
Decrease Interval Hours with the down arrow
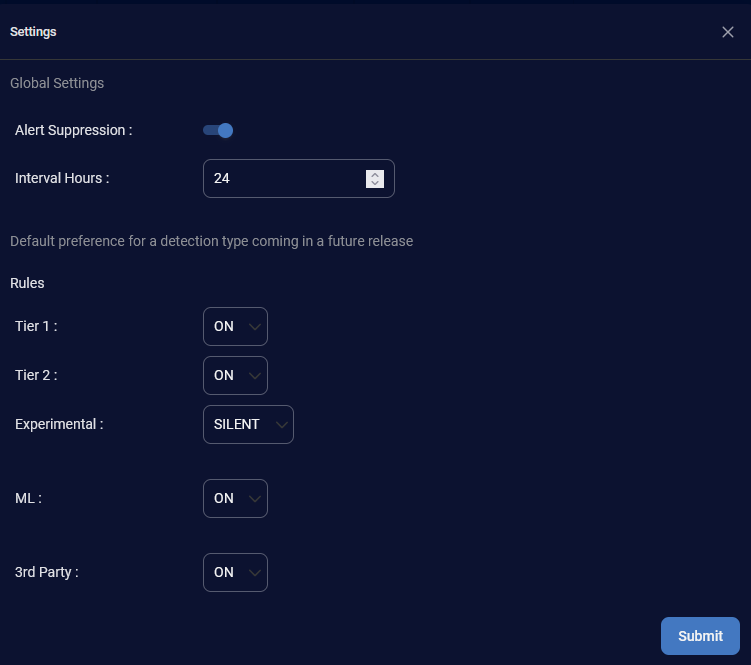click(x=375, y=184)
